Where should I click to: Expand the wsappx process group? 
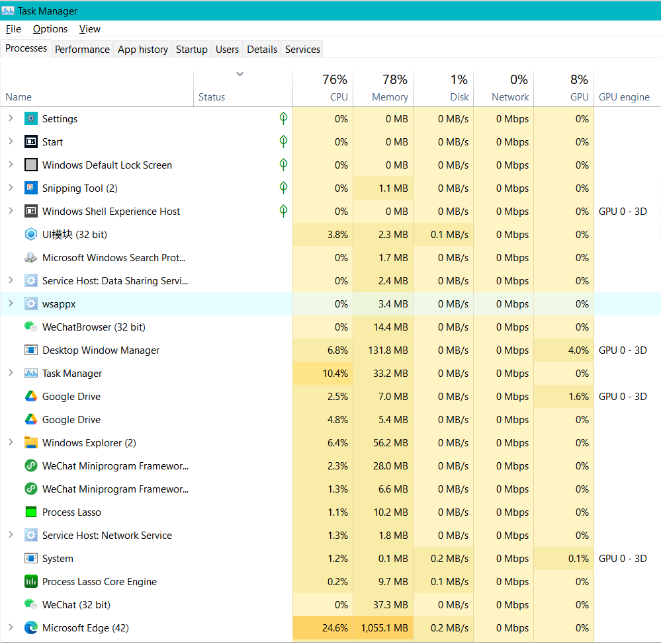(x=11, y=303)
